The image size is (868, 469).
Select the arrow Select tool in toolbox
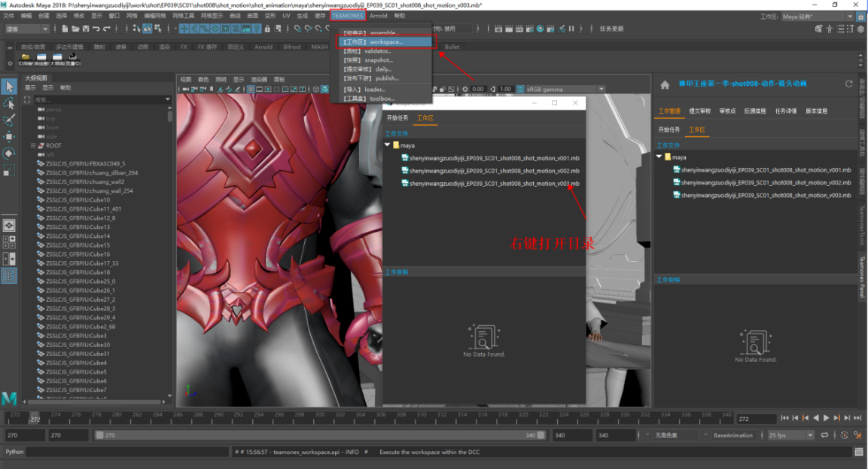pyautogui.click(x=9, y=87)
